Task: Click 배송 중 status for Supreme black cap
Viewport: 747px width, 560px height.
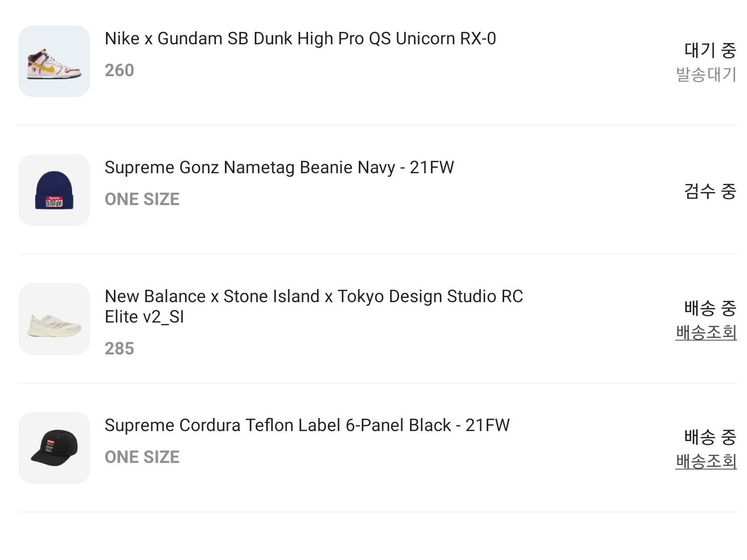Action: [710, 437]
